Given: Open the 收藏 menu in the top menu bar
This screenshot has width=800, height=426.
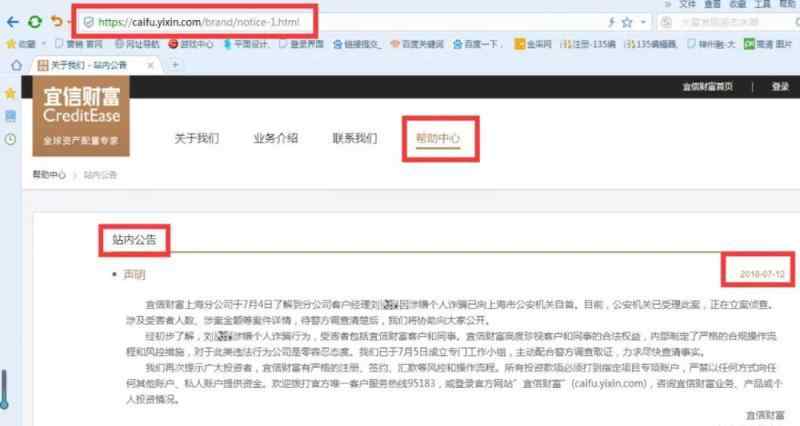Looking at the screenshot, I should click(737, 4).
